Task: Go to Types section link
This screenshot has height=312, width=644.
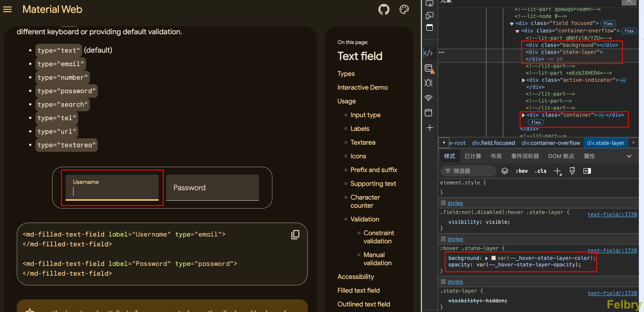Action: coord(346,74)
